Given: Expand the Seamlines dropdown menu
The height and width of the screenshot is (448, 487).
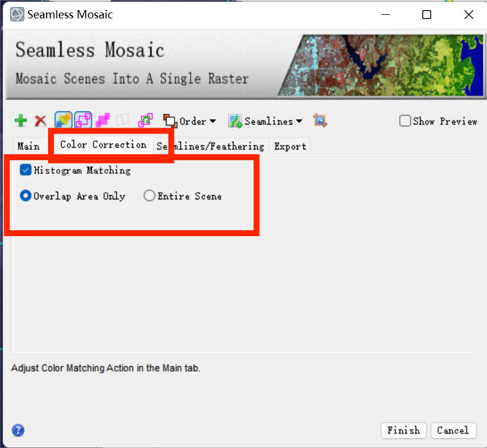Looking at the screenshot, I should [265, 121].
